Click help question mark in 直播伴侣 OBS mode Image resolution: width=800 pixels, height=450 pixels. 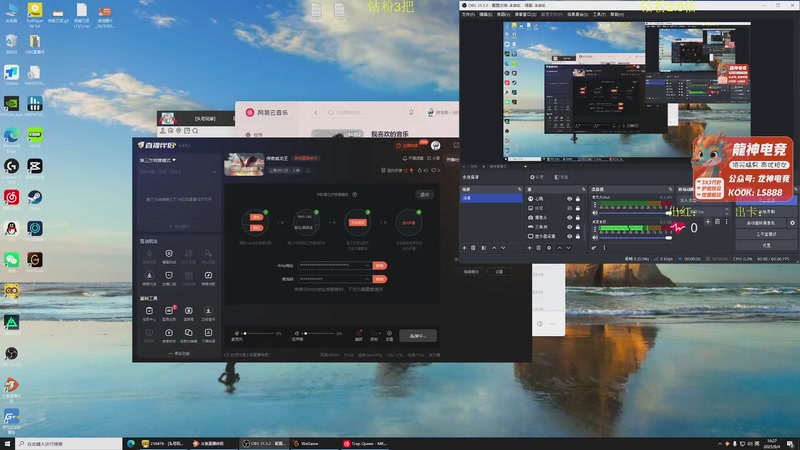point(355,194)
